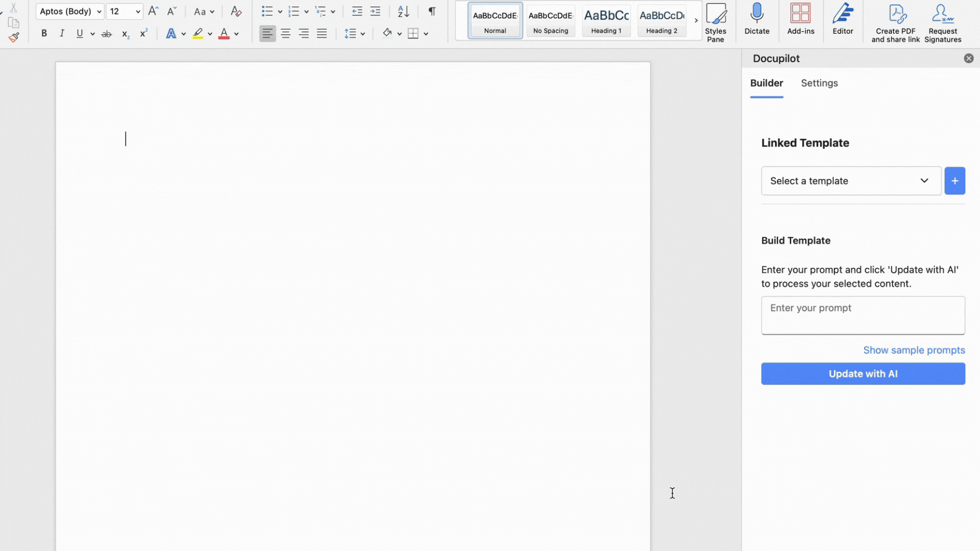Click the Enter your prompt field

pos(863,315)
